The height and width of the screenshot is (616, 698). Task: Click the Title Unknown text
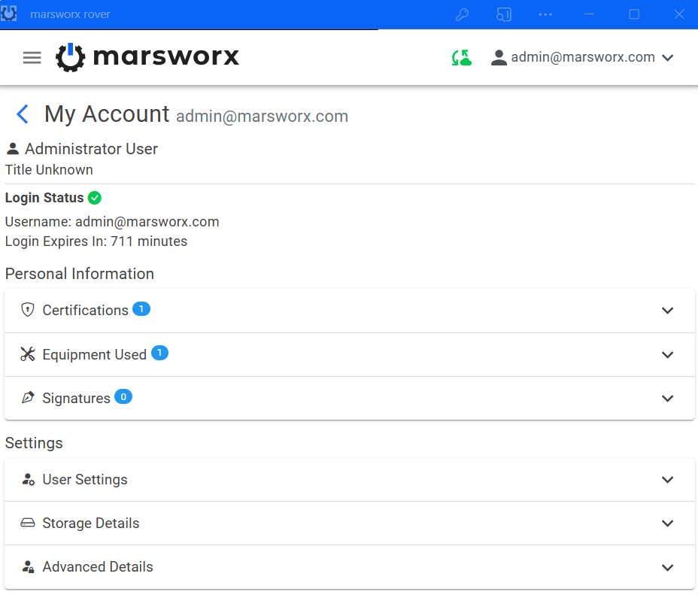(x=49, y=170)
